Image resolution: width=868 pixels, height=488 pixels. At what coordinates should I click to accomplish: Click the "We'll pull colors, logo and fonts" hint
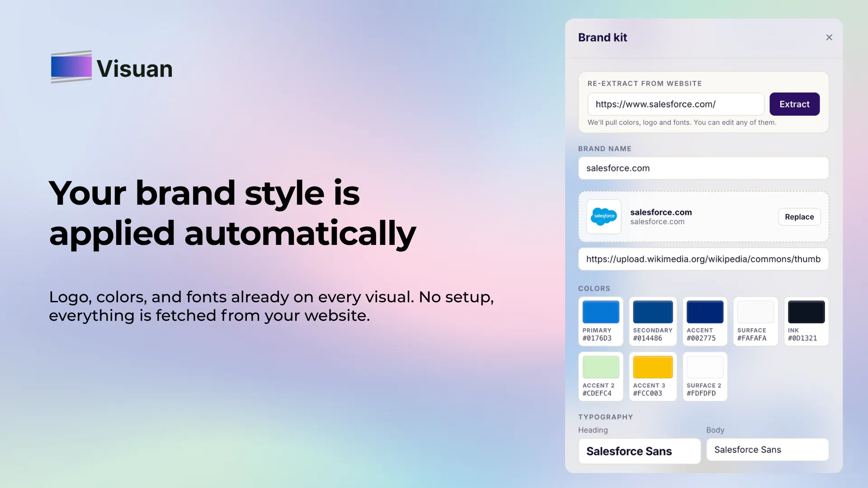pyautogui.click(x=682, y=122)
